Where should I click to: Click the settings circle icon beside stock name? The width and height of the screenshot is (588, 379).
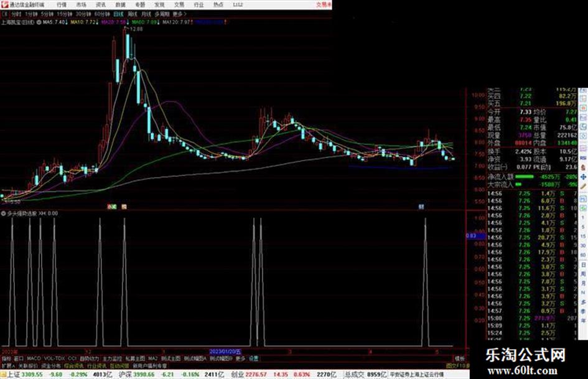(39, 22)
